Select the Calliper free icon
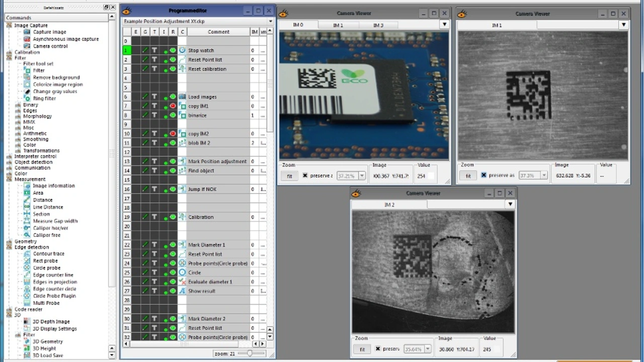Image resolution: width=644 pixels, height=362 pixels. click(x=27, y=235)
